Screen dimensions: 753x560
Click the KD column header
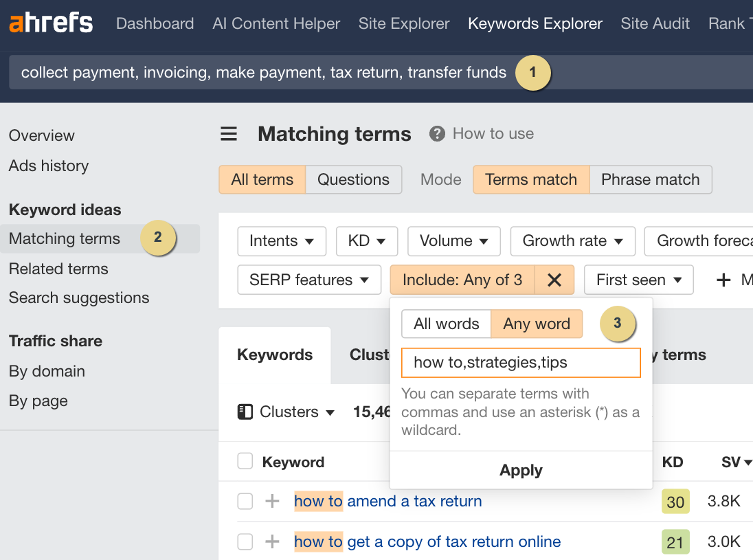click(x=673, y=462)
